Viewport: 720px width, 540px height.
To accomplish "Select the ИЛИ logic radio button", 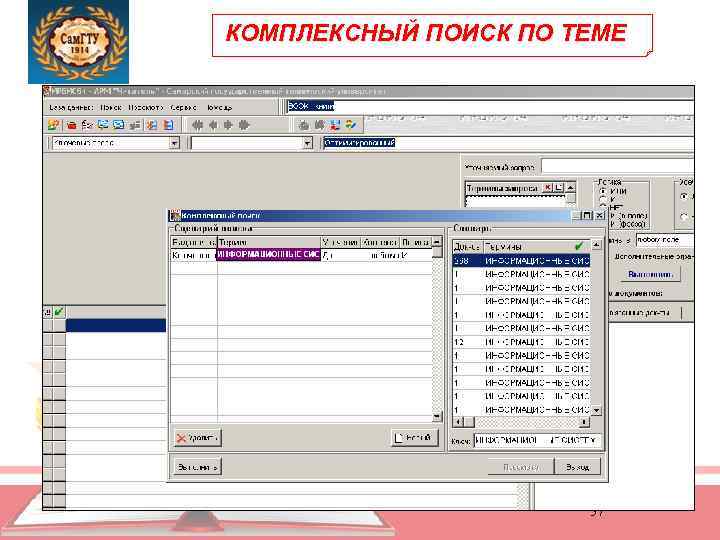I will pyautogui.click(x=603, y=191).
